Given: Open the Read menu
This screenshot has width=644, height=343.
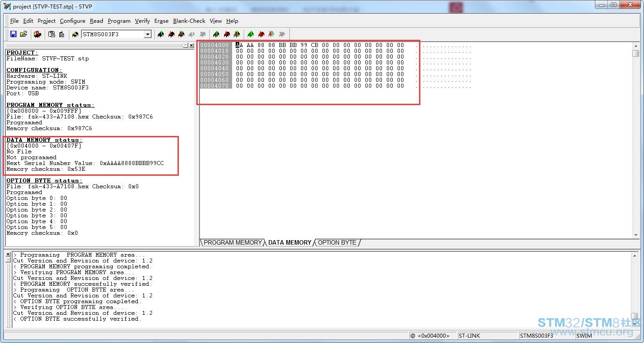Looking at the screenshot, I should pyautogui.click(x=96, y=21).
